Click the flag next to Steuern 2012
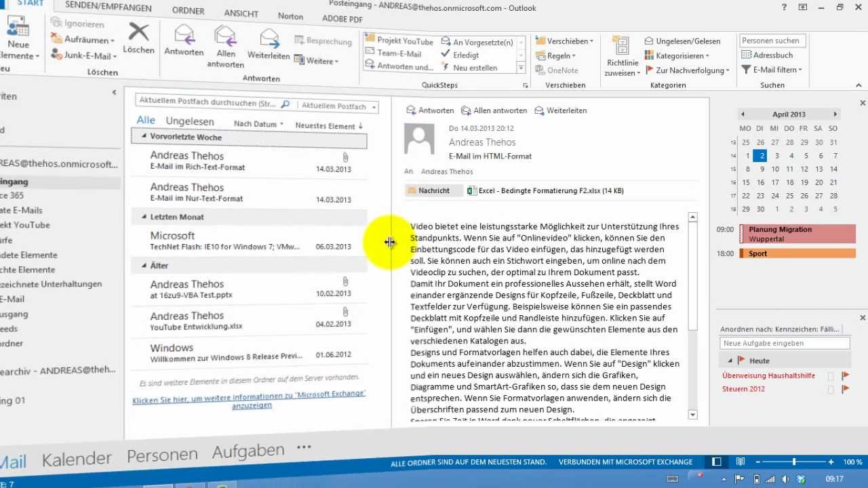The width and height of the screenshot is (868, 488). [x=845, y=389]
